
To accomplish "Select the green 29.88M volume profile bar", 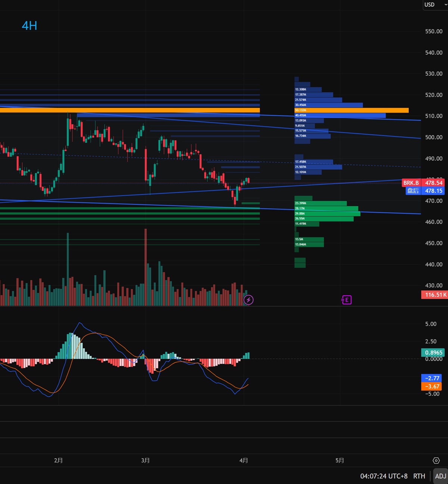I will tap(327, 213).
